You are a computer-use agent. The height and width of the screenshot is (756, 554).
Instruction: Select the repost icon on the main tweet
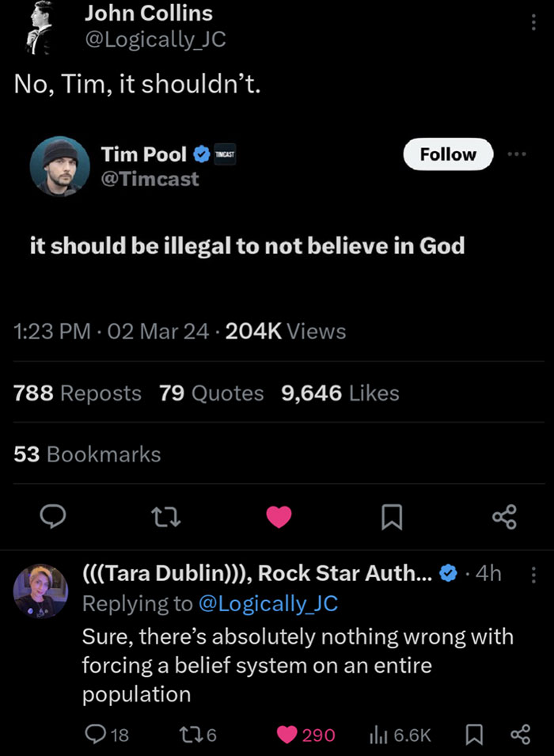pyautogui.click(x=166, y=517)
